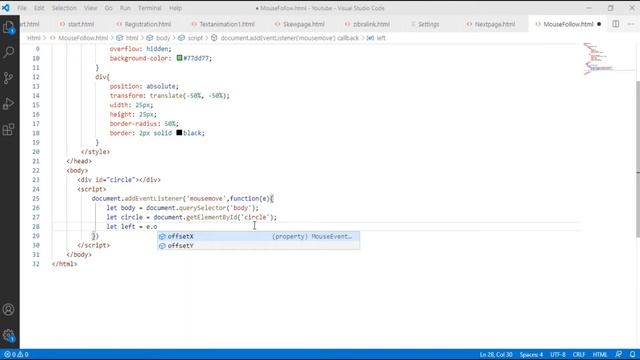The width and height of the screenshot is (640, 360).
Task: Click the overflow: hidden line
Action: pyautogui.click(x=141, y=49)
